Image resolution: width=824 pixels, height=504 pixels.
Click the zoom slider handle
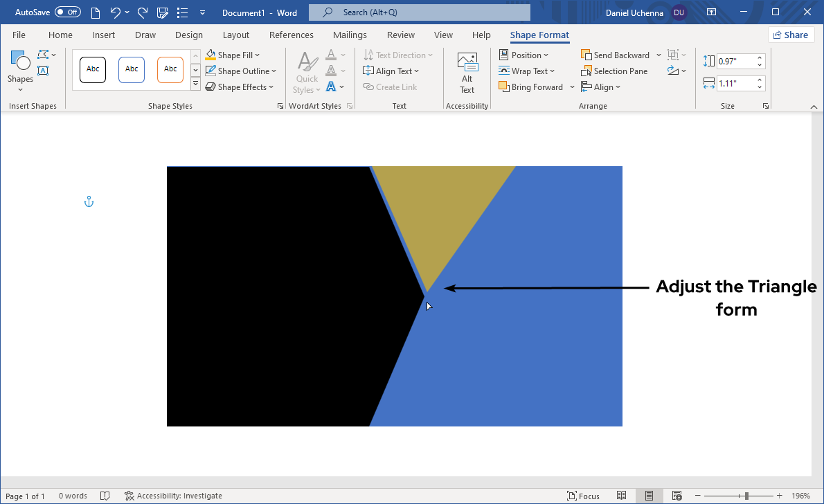746,496
